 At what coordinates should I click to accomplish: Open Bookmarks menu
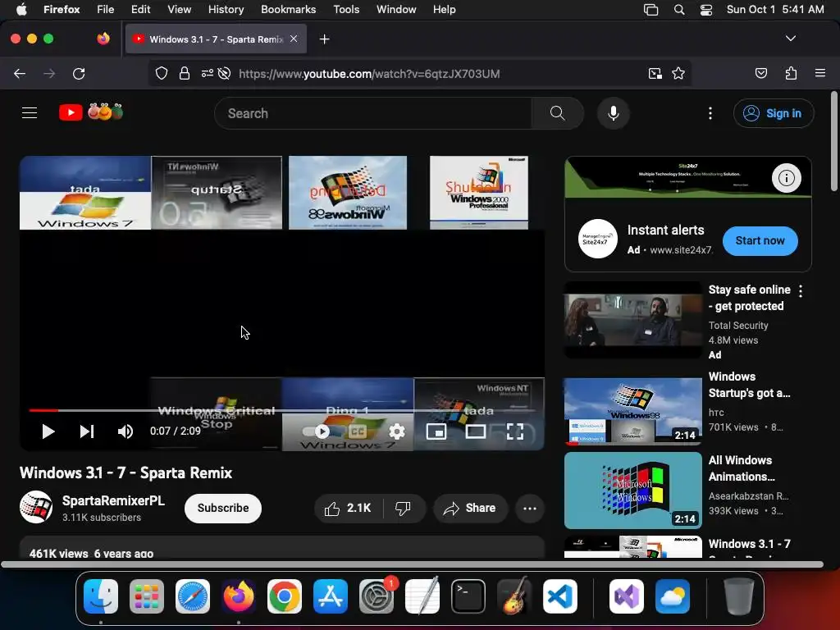coord(288,9)
